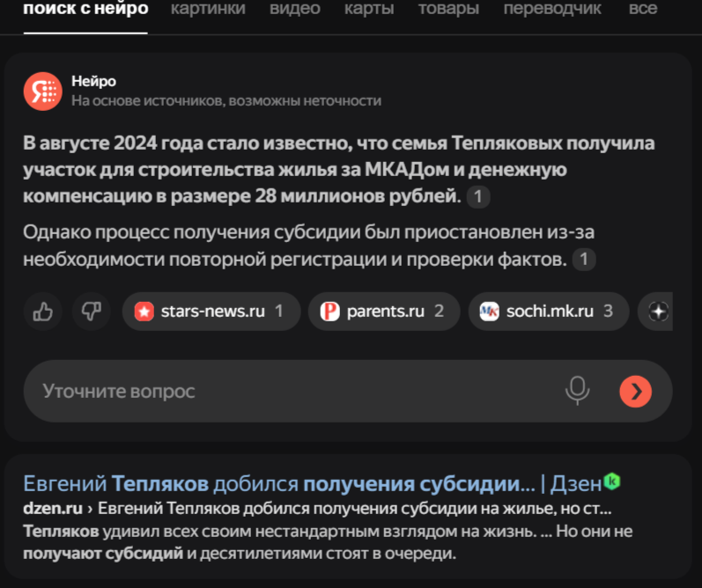Go to the 'товары' tab
This screenshot has width=702, height=588.
click(x=448, y=9)
